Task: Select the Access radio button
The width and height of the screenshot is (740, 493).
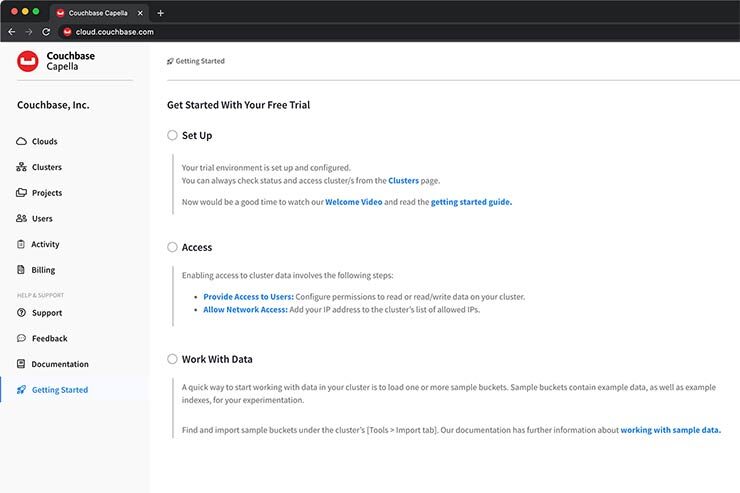Action: [173, 247]
